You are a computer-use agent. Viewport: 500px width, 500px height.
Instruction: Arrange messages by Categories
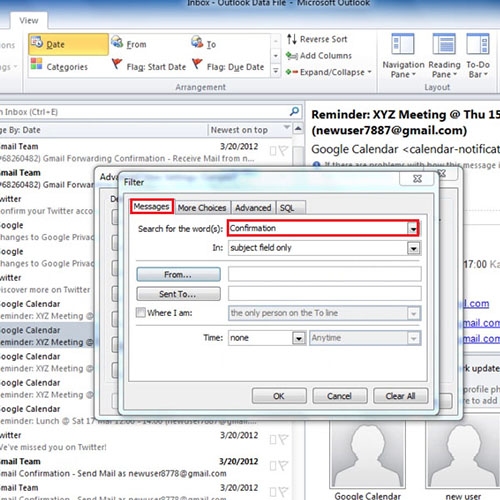59,66
